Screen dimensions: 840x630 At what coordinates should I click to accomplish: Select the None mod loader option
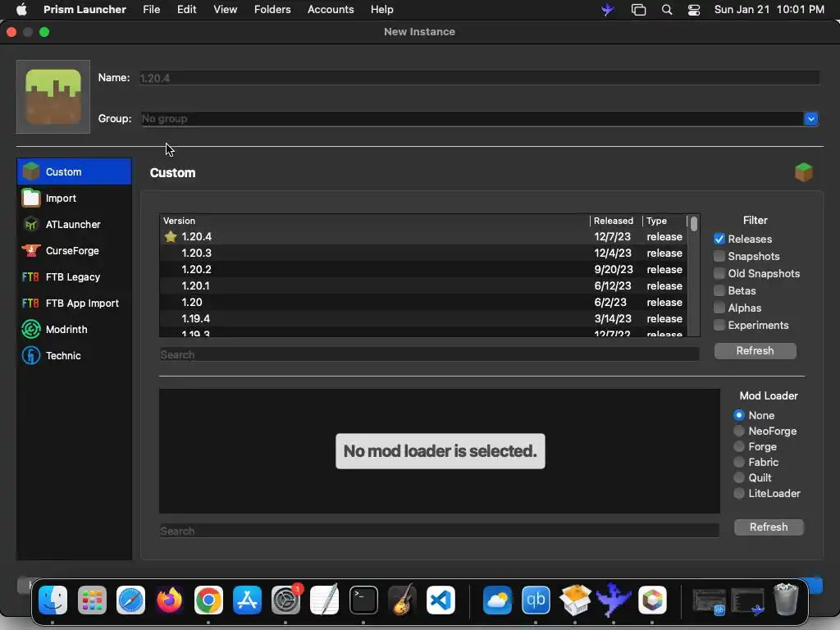click(x=739, y=415)
